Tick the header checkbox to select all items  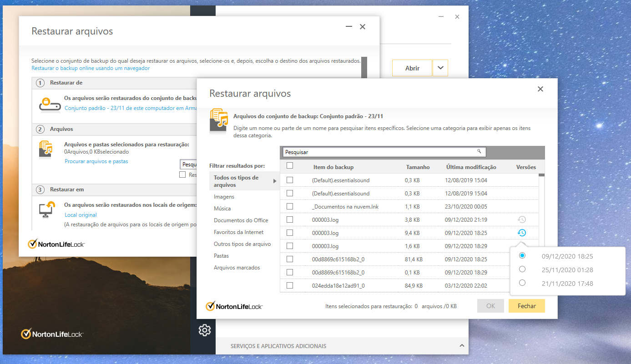[290, 166]
